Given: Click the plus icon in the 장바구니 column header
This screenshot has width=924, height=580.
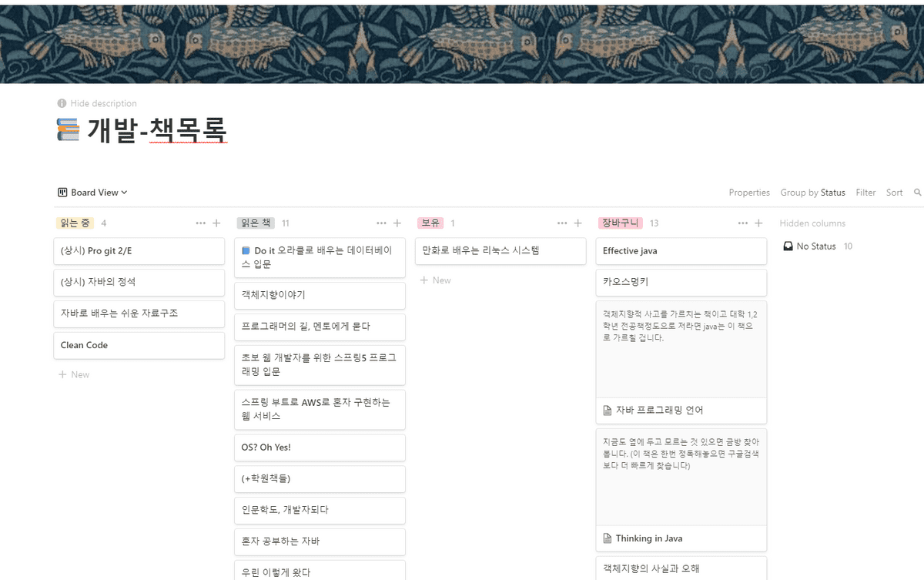Looking at the screenshot, I should pos(758,222).
